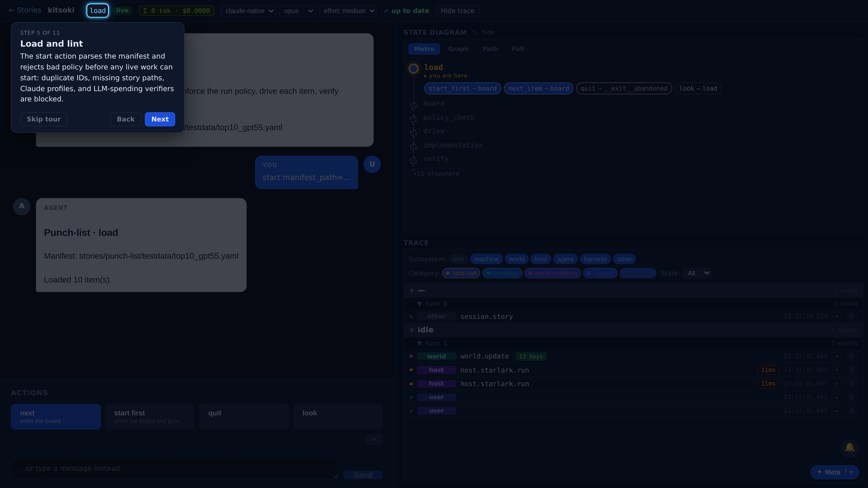The width and height of the screenshot is (868, 488).
Task: Click the load station circle in Metro
Action: coord(413,69)
